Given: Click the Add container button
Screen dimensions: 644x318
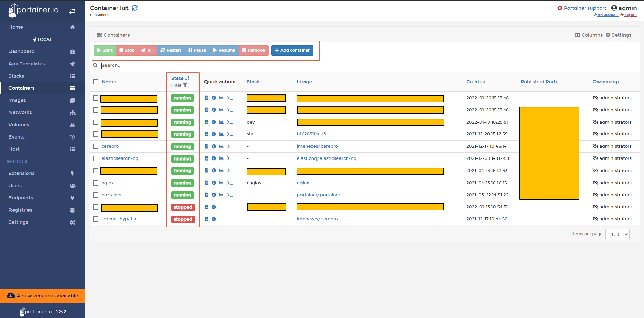Looking at the screenshot, I should pyautogui.click(x=292, y=50).
